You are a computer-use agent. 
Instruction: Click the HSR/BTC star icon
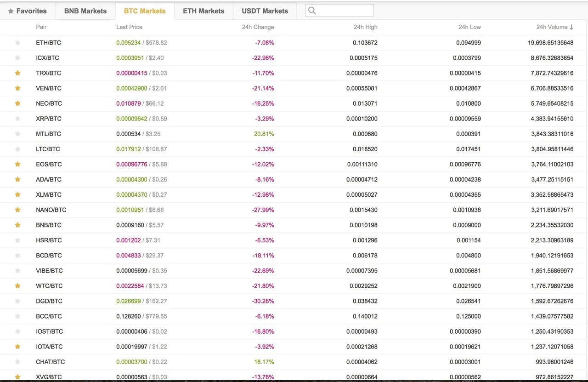coord(17,240)
